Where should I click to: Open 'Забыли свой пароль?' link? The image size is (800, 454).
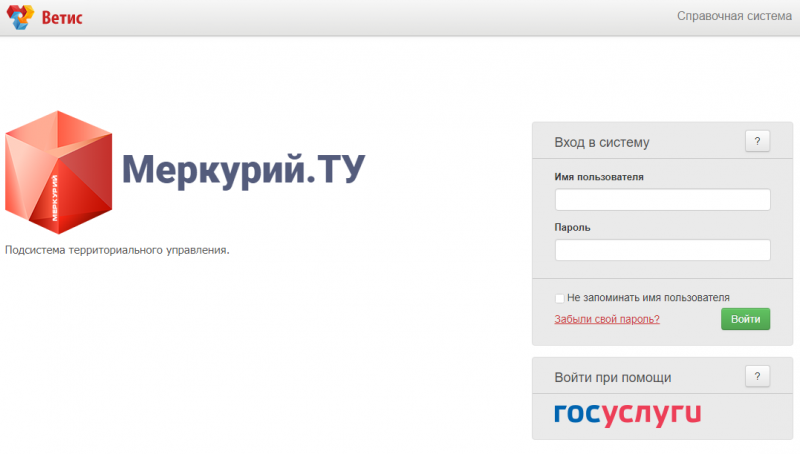pyautogui.click(x=607, y=319)
